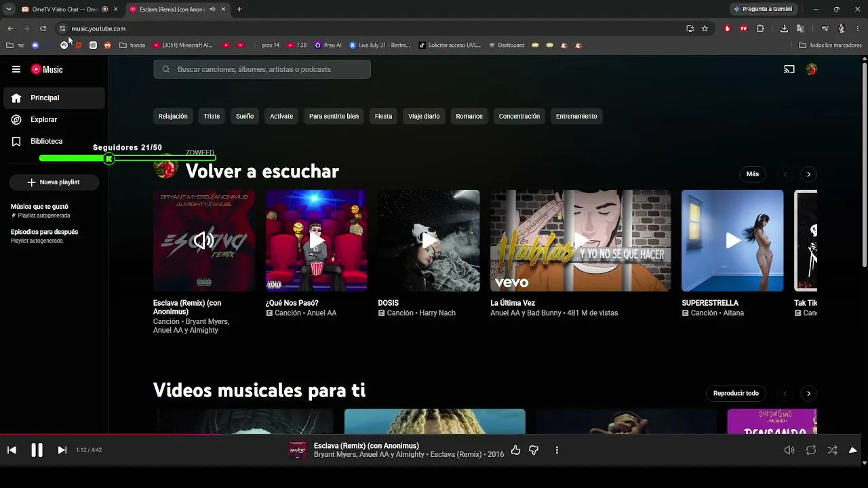Open Chrome media controls icon
868x488 pixels.
(x=825, y=28)
